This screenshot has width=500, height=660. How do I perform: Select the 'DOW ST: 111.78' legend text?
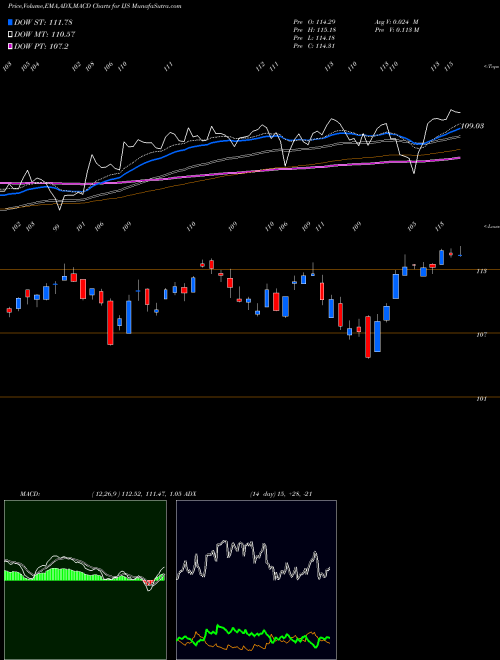pyautogui.click(x=43, y=22)
